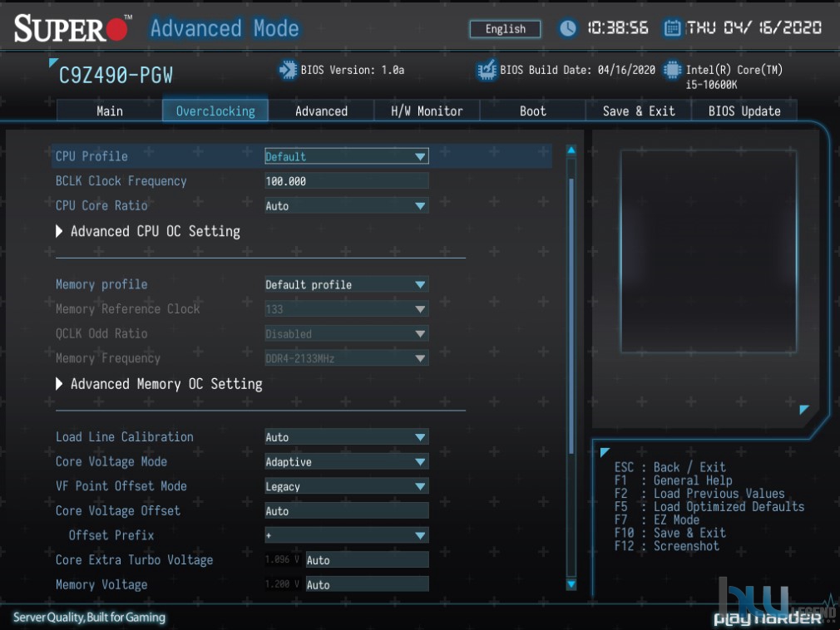Click the Memory Voltage label
This screenshot has height=630, width=840.
coord(101,584)
